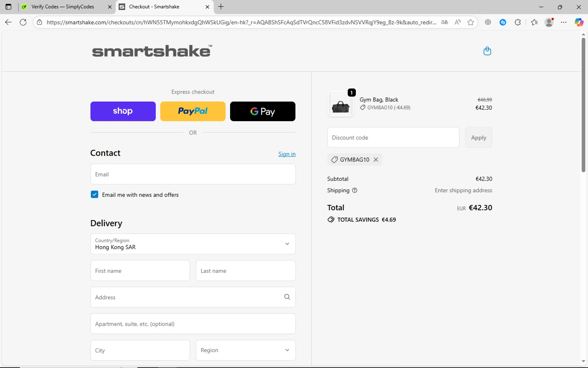Open the Favorites list icon
The height and width of the screenshot is (368, 588).
pos(534,22)
